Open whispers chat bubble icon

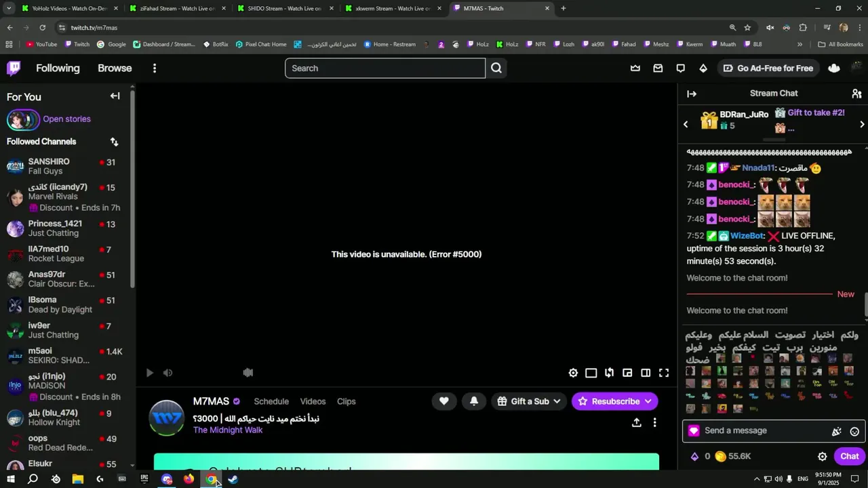pyautogui.click(x=680, y=68)
